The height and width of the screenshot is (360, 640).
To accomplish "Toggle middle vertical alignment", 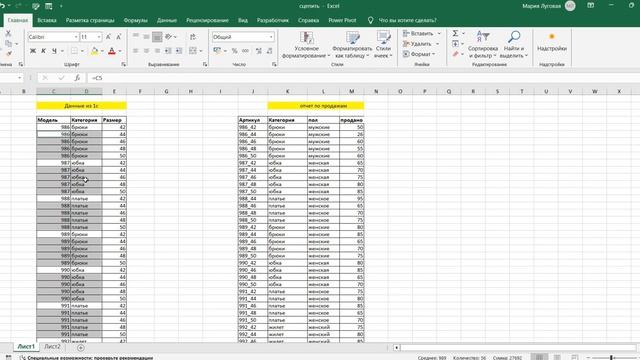I will [x=146, y=37].
